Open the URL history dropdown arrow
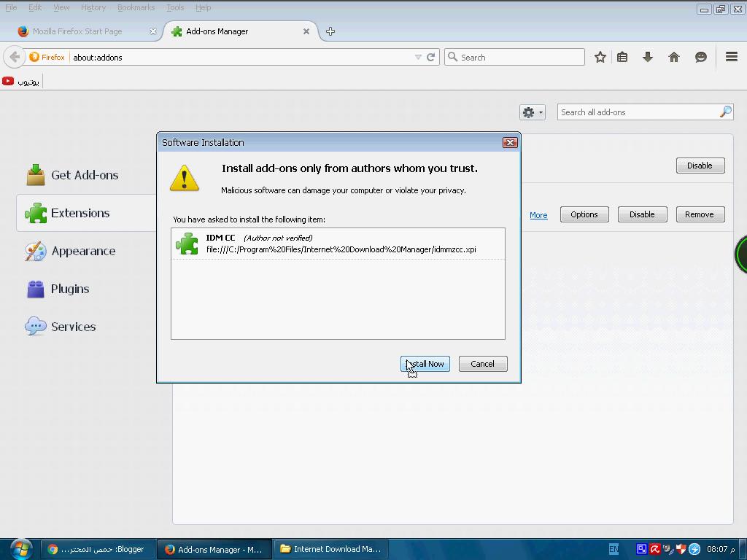This screenshot has height=560, width=747. (418, 57)
